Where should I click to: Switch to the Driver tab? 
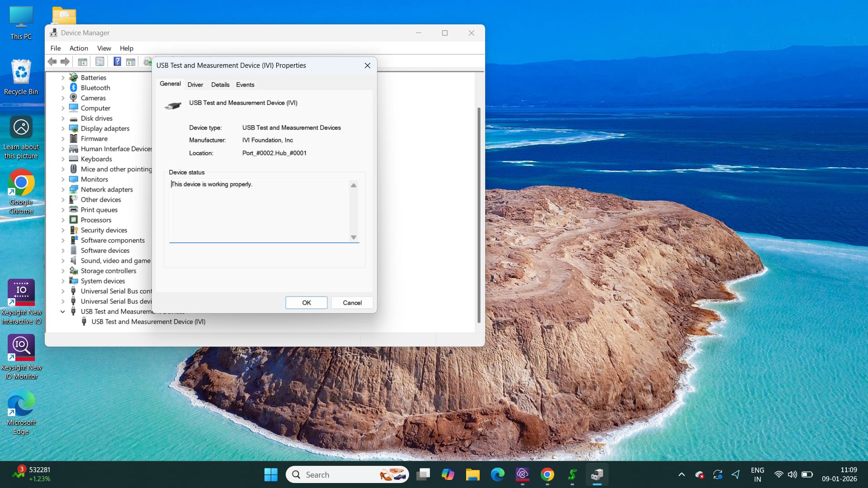195,84
